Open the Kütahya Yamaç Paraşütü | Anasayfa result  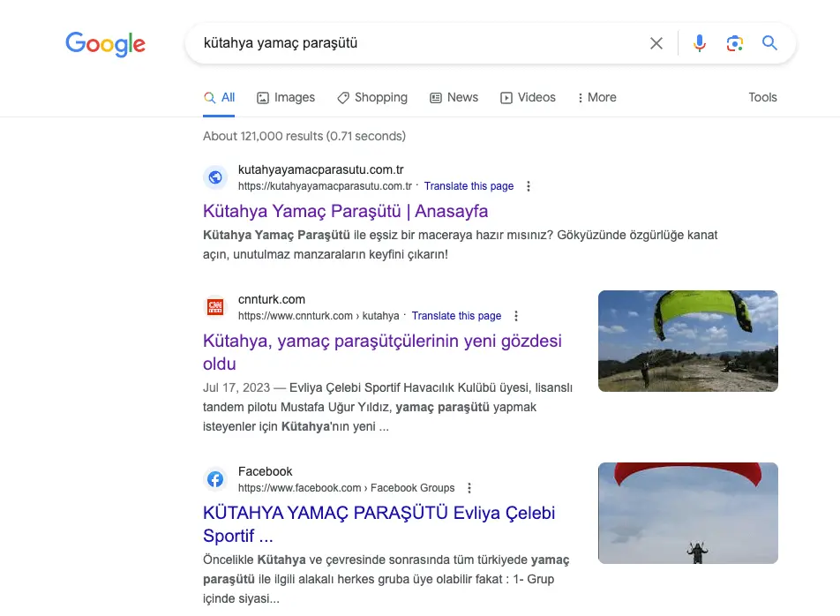click(x=346, y=211)
